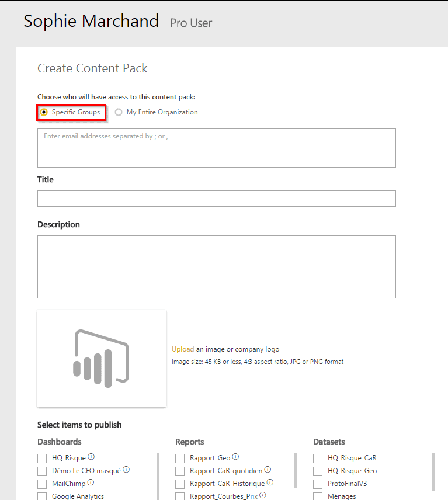Click the email addresses input box
Screen dimensions: 448x500
click(x=216, y=148)
